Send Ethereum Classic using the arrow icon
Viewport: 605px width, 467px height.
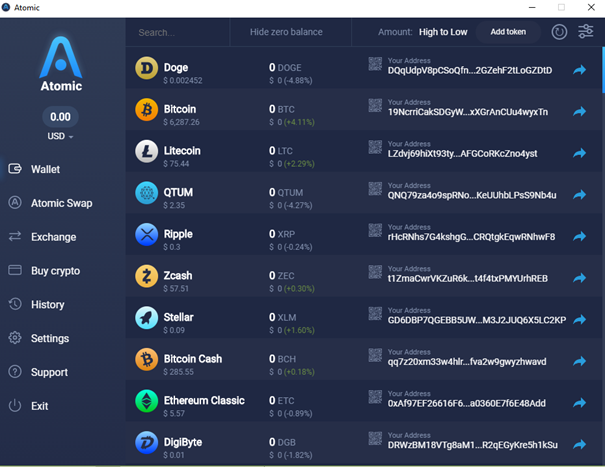[x=580, y=403]
